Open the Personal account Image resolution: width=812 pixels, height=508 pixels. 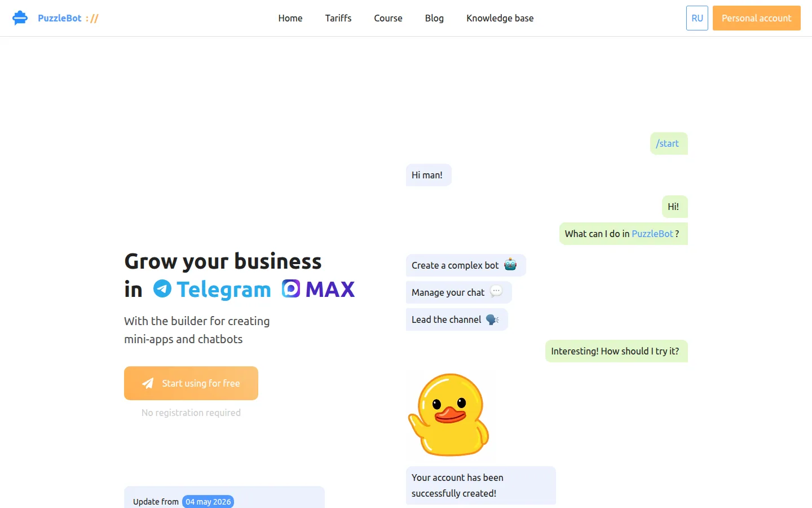[x=757, y=18]
